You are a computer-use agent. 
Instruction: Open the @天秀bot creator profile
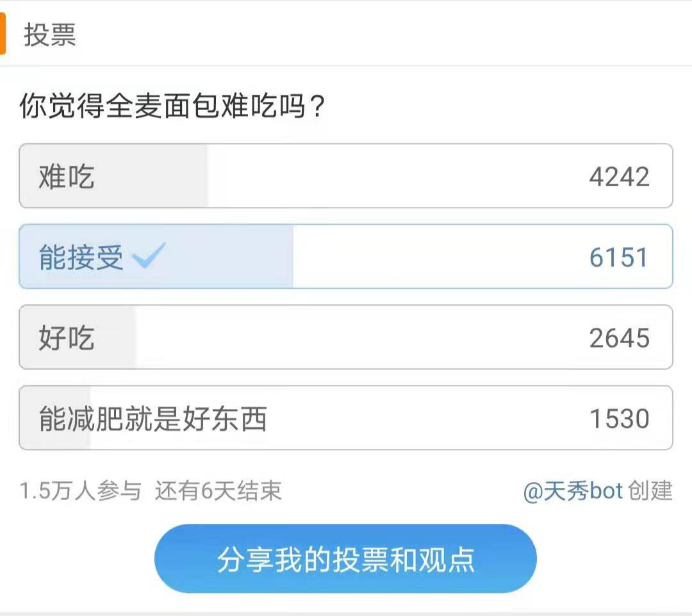click(573, 491)
